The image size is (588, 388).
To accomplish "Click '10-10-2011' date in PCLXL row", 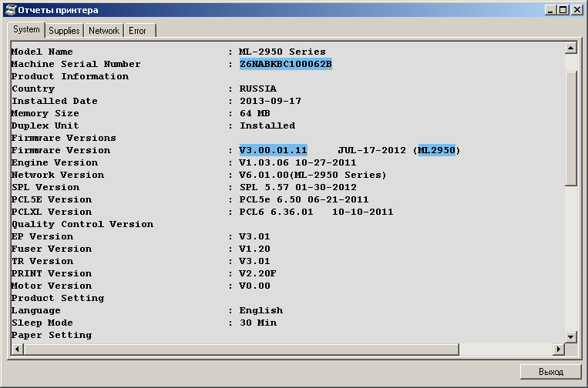I will pos(363,212).
